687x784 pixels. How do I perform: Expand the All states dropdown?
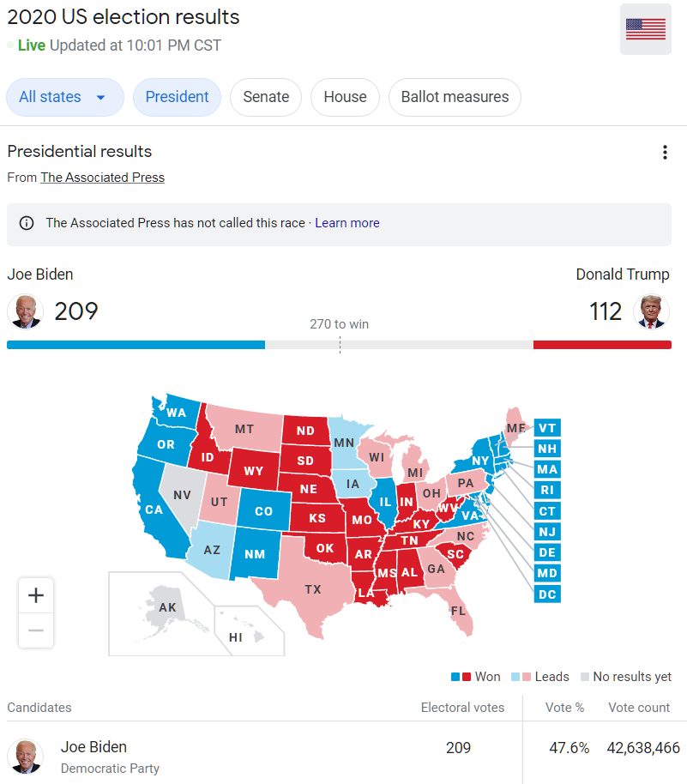65,97
